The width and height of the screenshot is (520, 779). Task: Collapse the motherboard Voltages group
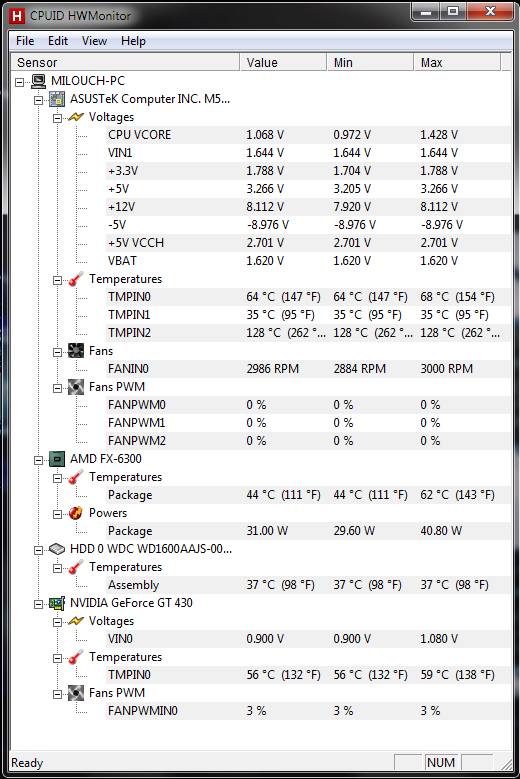[x=58, y=118]
